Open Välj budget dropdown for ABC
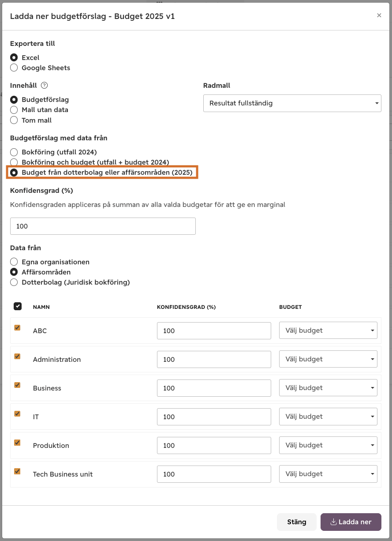Image resolution: width=392 pixels, height=541 pixels. (328, 331)
